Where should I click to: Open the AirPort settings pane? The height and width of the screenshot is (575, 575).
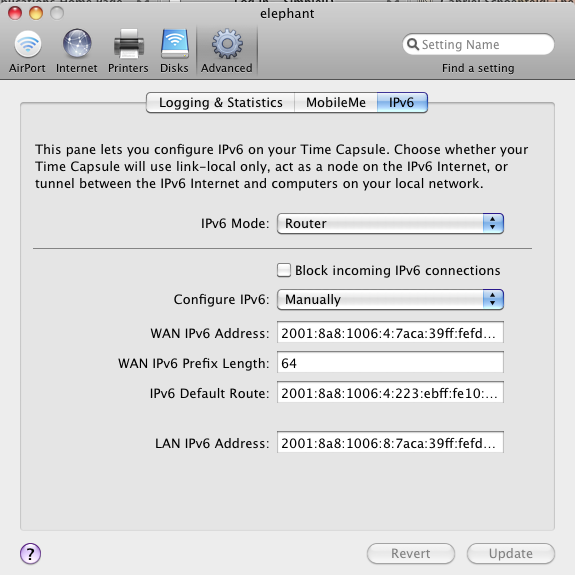(28, 51)
